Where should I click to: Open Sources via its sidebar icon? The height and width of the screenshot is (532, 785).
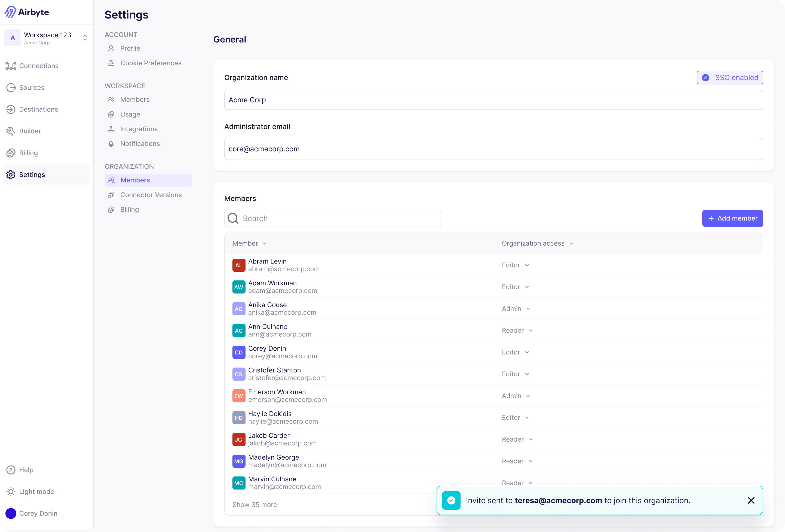(x=11, y=88)
